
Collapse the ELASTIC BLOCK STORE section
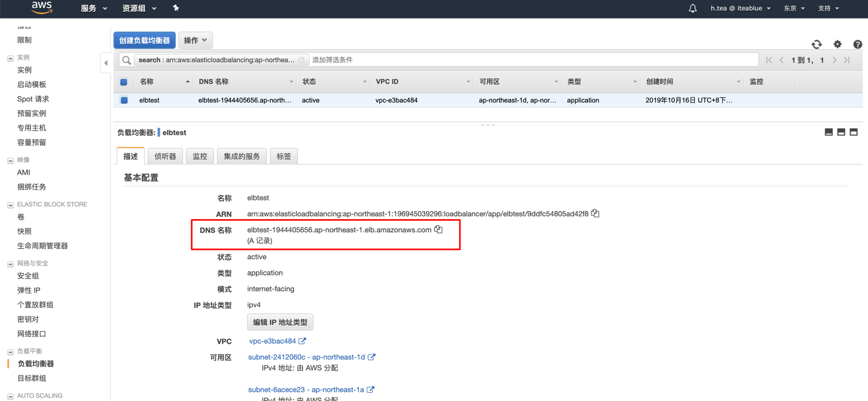pos(10,205)
